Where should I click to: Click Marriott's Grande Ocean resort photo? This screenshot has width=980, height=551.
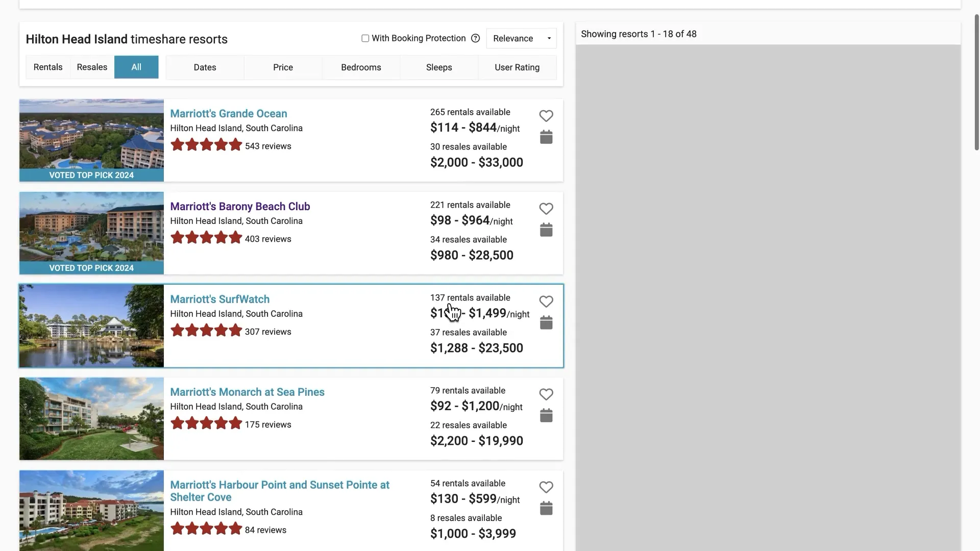pos(91,140)
